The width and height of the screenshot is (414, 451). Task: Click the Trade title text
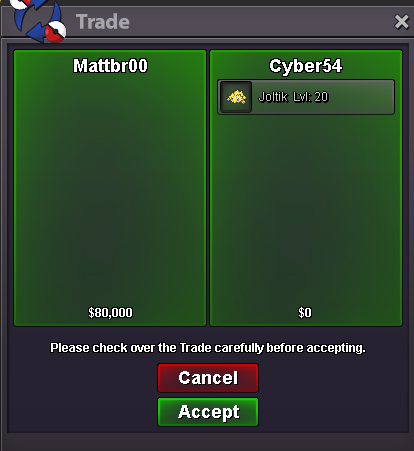[x=103, y=22]
